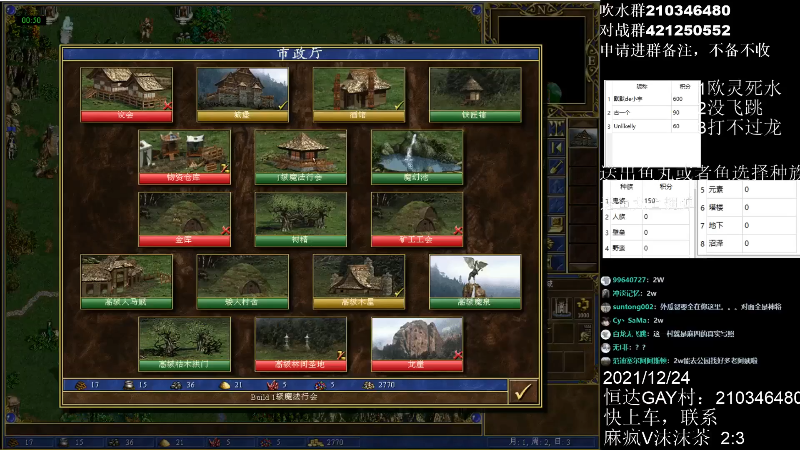The image size is (800, 450).
Task: Click the dig shovel button in adventure sidebar
Action: [x=556, y=167]
